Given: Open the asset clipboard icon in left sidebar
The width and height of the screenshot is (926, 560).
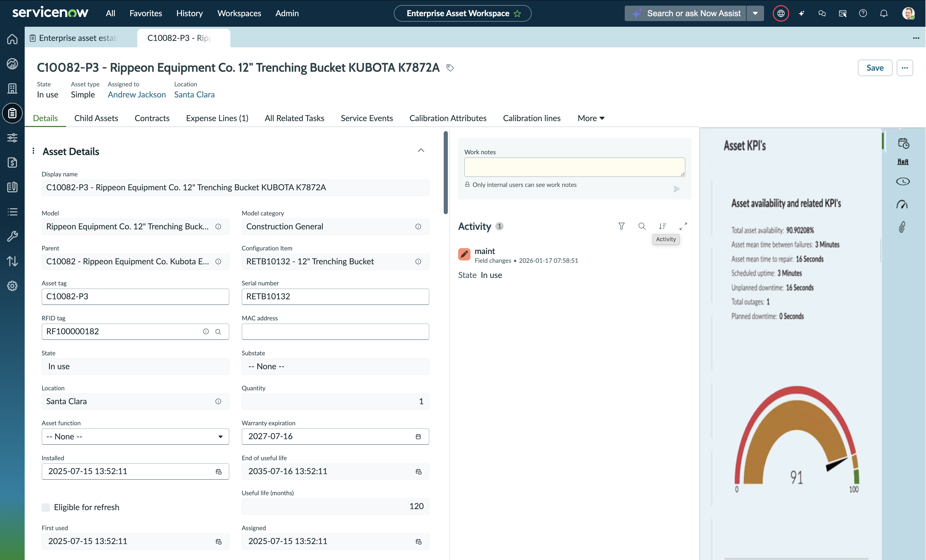Looking at the screenshot, I should (x=12, y=113).
